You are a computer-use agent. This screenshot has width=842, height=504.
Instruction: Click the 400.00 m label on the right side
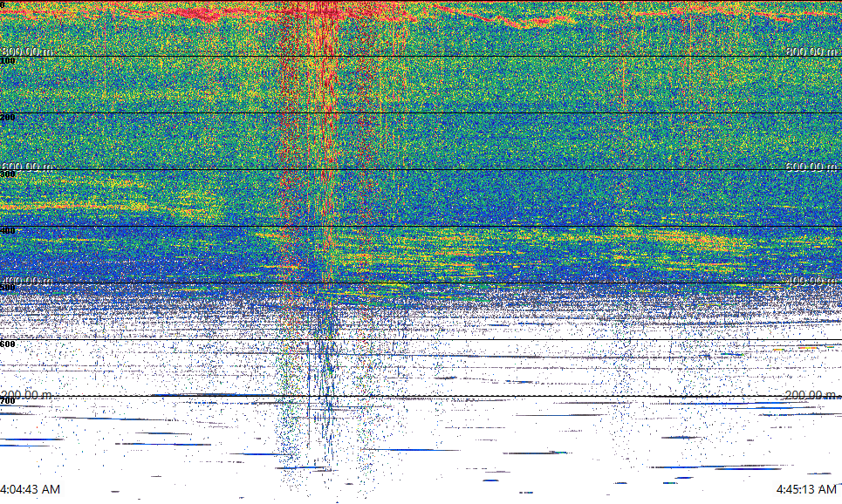(x=811, y=282)
